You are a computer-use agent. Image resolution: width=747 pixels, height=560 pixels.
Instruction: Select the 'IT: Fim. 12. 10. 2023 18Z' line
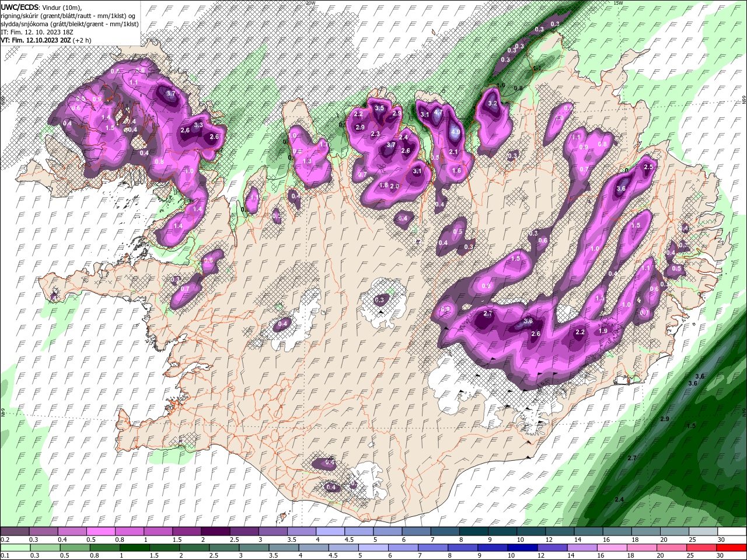coord(36,32)
